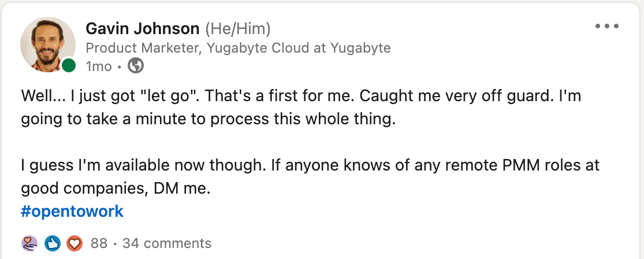This screenshot has width=644, height=259.
Task: Click the green online status dot
Action: click(x=69, y=66)
